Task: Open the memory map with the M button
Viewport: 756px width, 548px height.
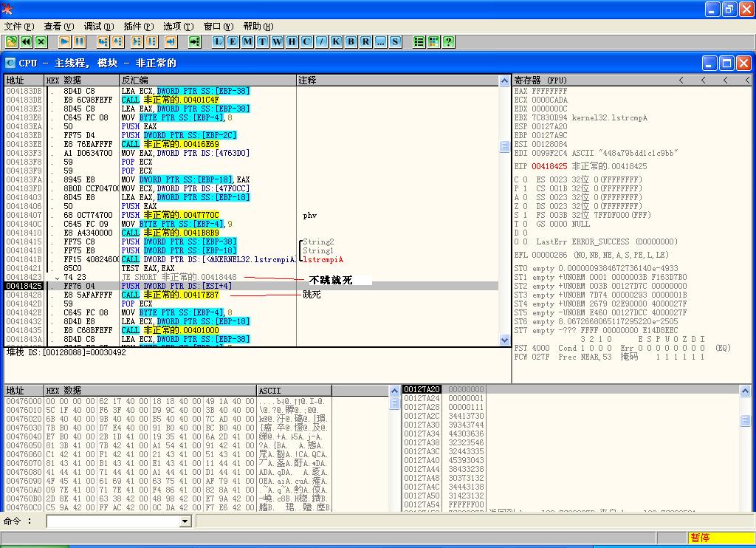Action: coord(248,42)
